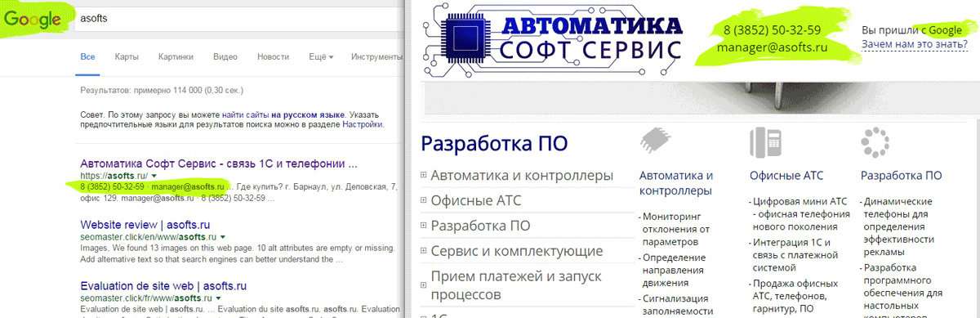Expand Автоматика и контроллеры tree item
The image size is (980, 318).
tap(424, 175)
